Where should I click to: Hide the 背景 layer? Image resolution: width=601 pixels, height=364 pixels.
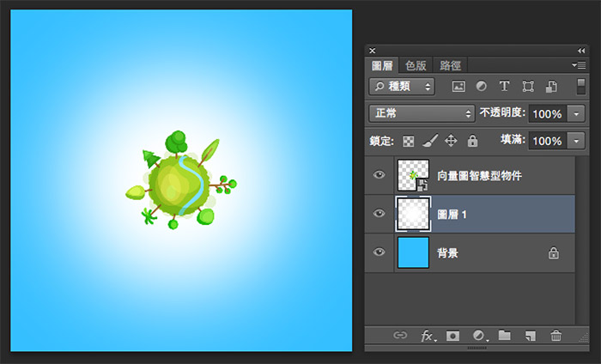(x=379, y=252)
